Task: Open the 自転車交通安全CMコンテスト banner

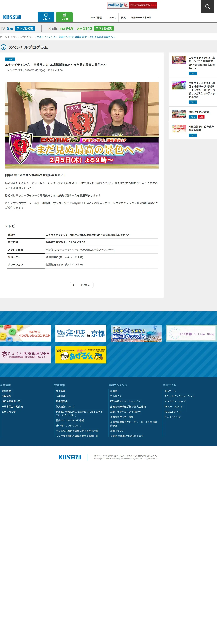Action: [x=136, y=333]
